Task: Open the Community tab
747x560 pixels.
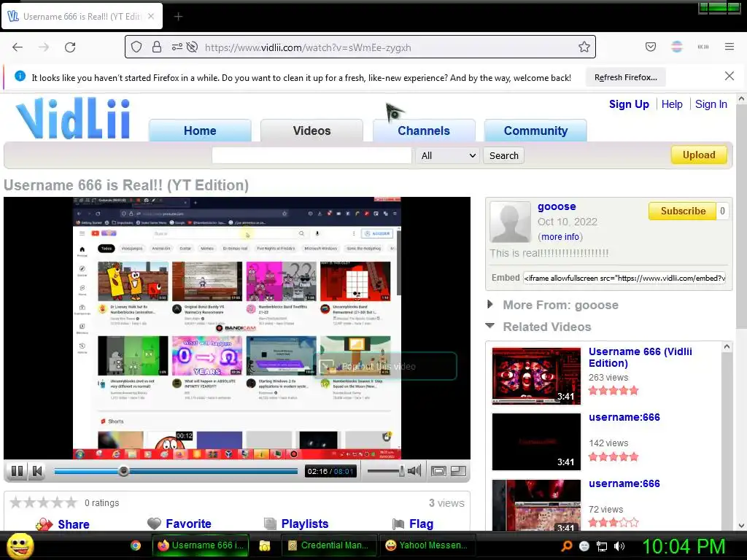Action: coord(536,131)
